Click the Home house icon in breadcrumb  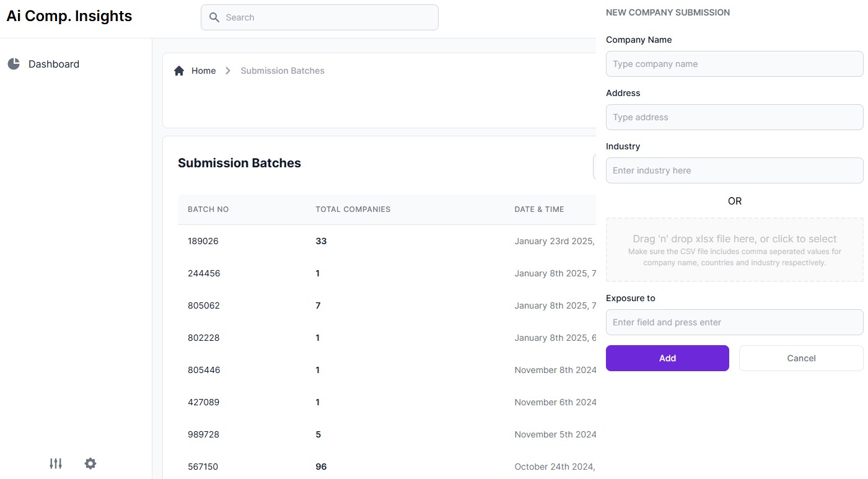(x=179, y=71)
